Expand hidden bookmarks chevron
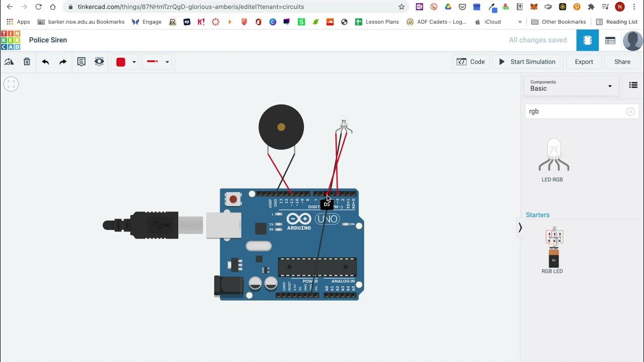 tap(520, 22)
